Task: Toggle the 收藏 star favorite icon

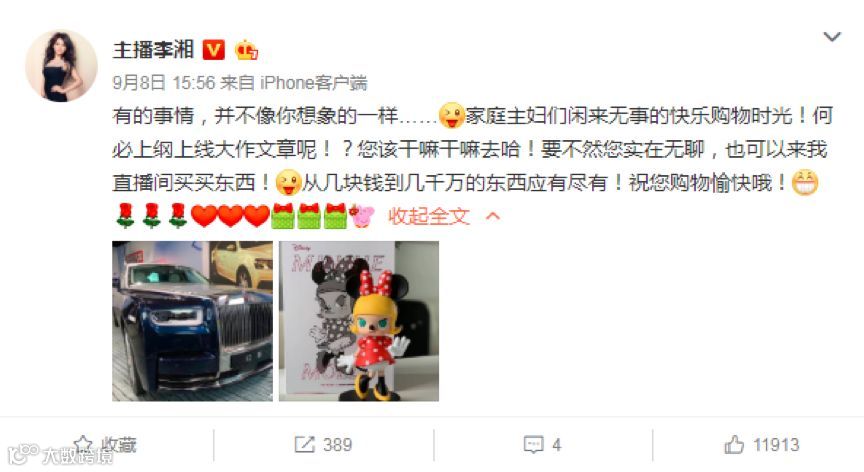Action: pos(83,444)
